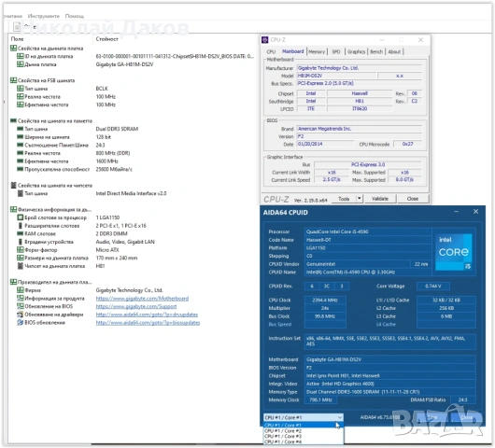This screenshot has width=495, height=448.
Task: Click the Validate button in CPU-Z
Action: 380,199
